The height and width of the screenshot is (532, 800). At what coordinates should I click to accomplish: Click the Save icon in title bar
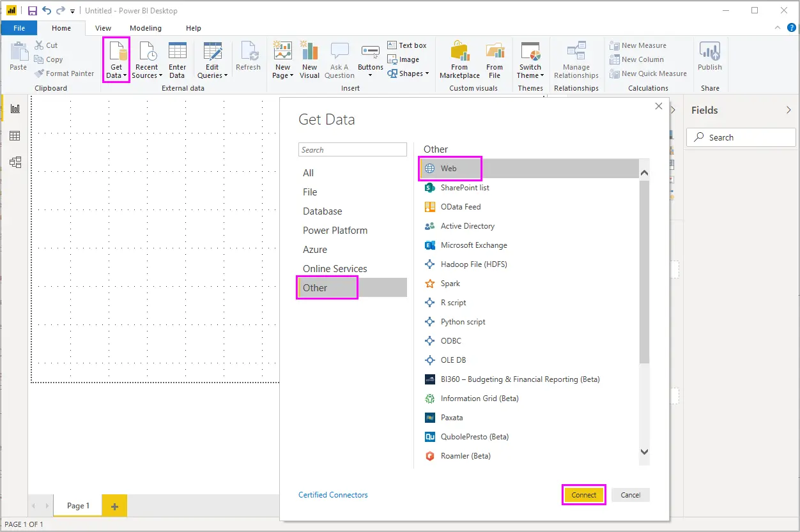pos(32,11)
